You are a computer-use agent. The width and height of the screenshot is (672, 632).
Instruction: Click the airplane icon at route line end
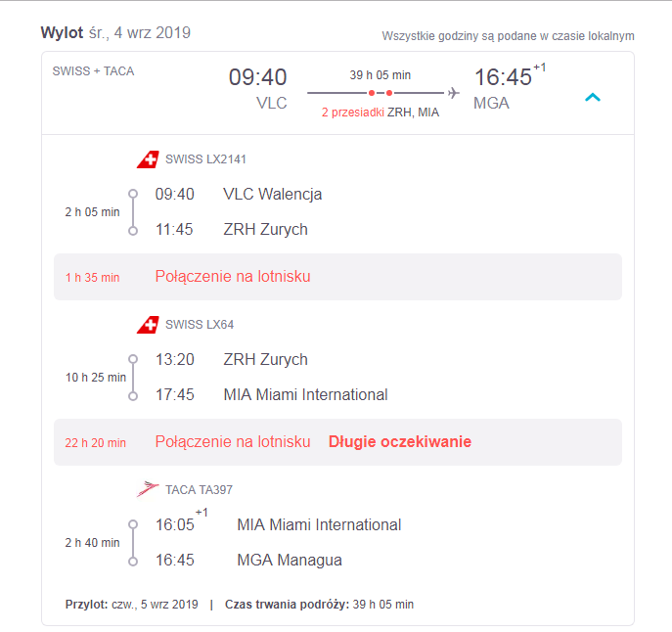click(454, 93)
